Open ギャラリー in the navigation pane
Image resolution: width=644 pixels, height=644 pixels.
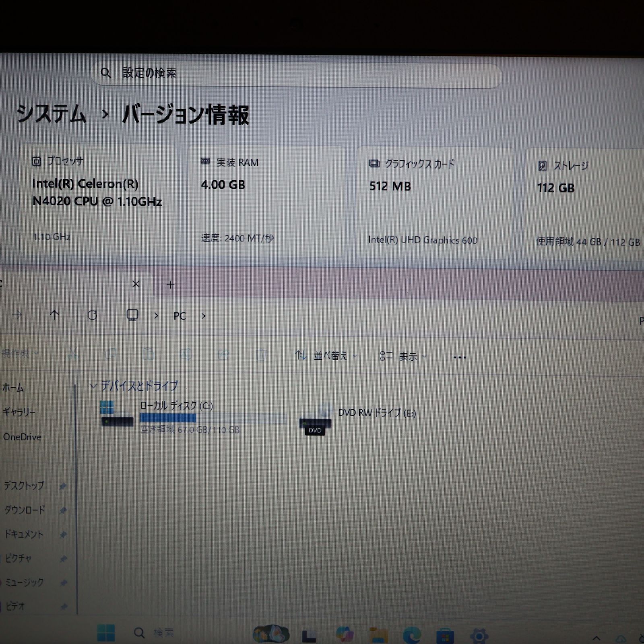pyautogui.click(x=19, y=412)
